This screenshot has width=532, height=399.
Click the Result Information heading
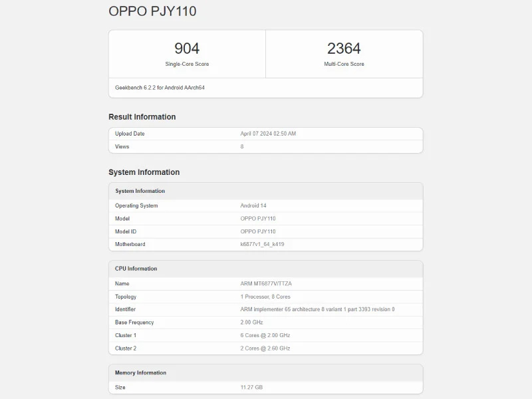[x=142, y=117]
